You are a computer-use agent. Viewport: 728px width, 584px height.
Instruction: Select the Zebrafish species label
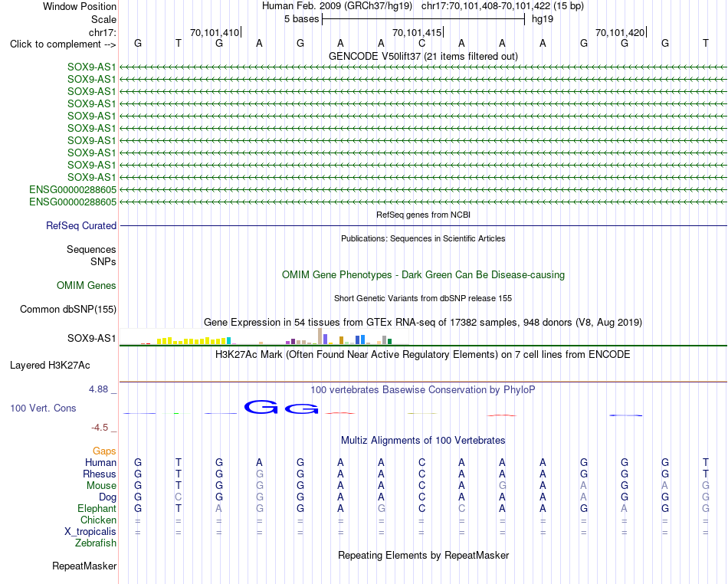pyautogui.click(x=96, y=543)
